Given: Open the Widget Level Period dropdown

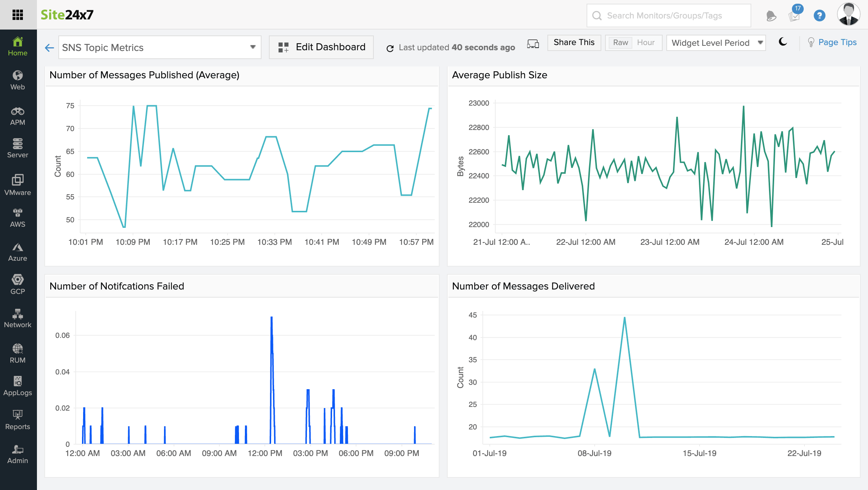Looking at the screenshot, I should click(x=716, y=43).
